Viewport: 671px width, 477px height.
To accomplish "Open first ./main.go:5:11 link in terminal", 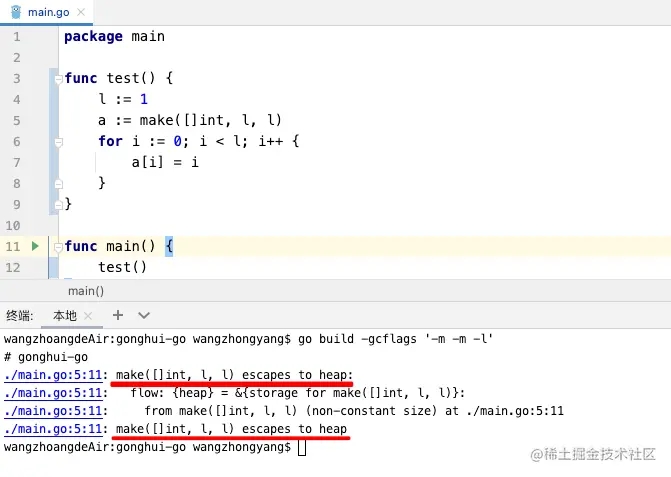I will (x=53, y=375).
